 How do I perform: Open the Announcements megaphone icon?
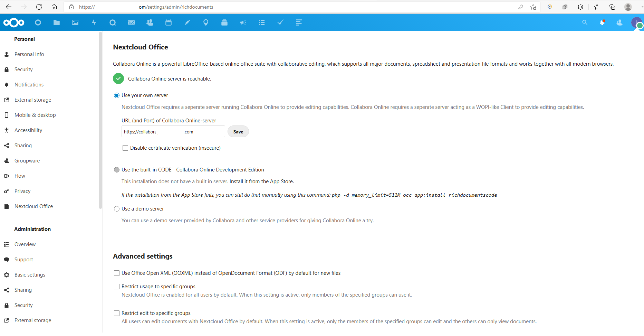click(243, 22)
